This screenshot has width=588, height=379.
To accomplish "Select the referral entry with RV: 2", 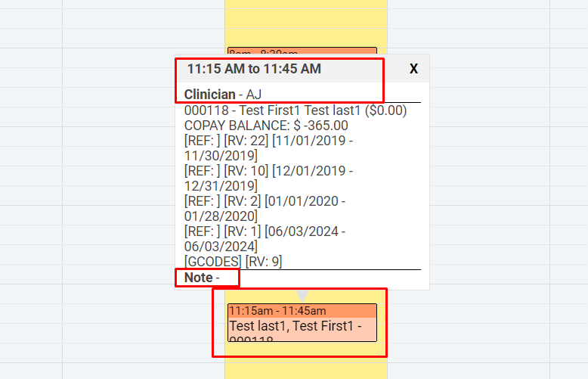I will [265, 209].
